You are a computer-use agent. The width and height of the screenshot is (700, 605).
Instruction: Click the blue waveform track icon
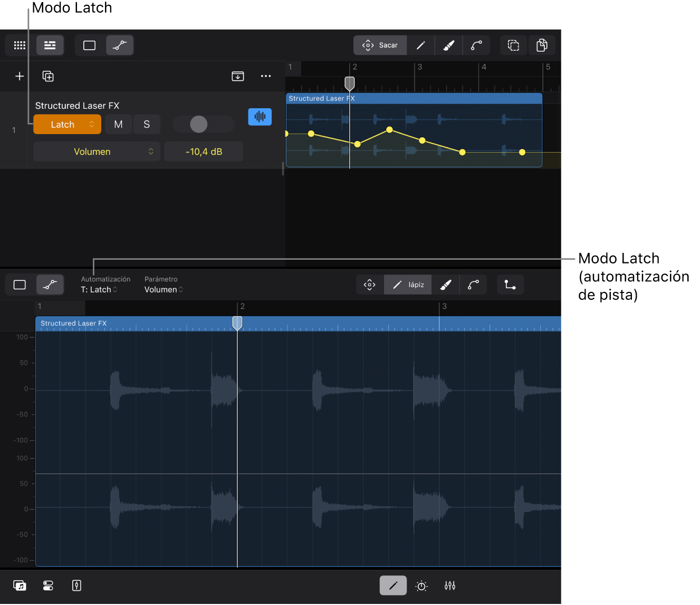click(x=260, y=117)
